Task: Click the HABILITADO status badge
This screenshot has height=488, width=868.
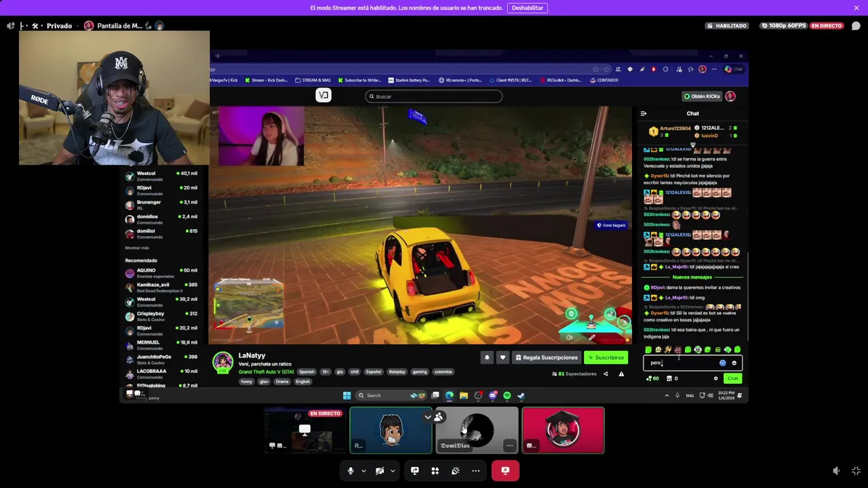Action: coord(726,26)
